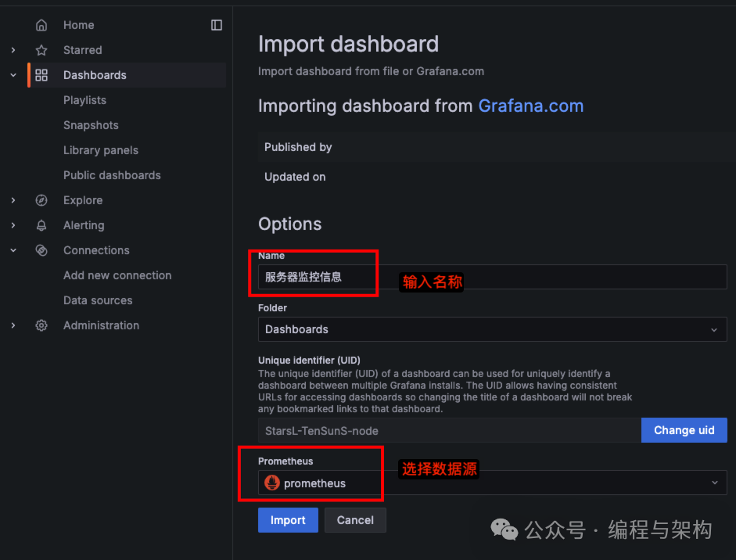The width and height of the screenshot is (736, 560).
Task: Click the Alerting bell icon
Action: coord(41,225)
